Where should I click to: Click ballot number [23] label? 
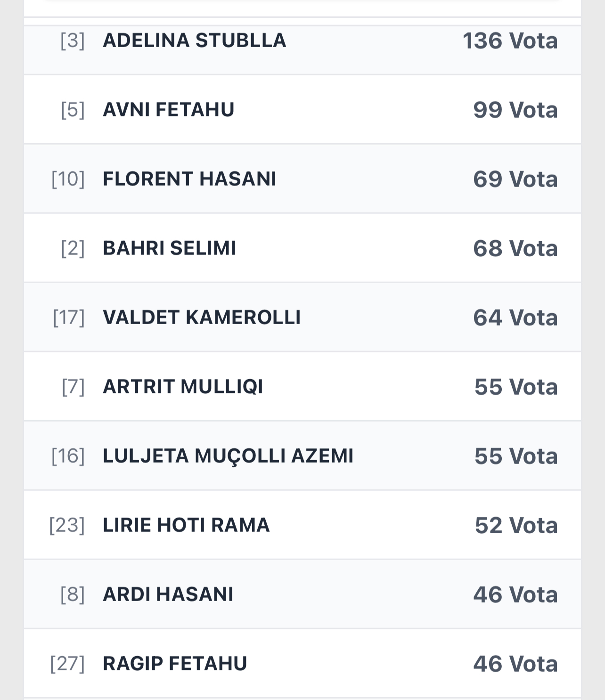click(x=67, y=525)
